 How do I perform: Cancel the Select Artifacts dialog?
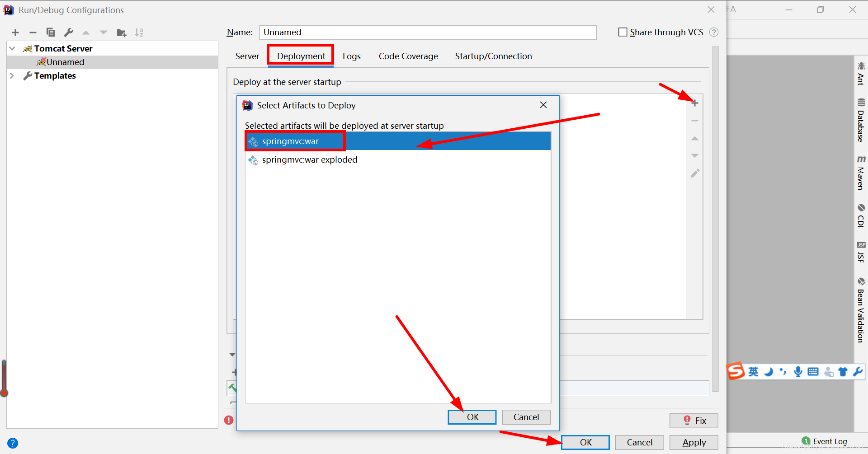click(x=526, y=417)
